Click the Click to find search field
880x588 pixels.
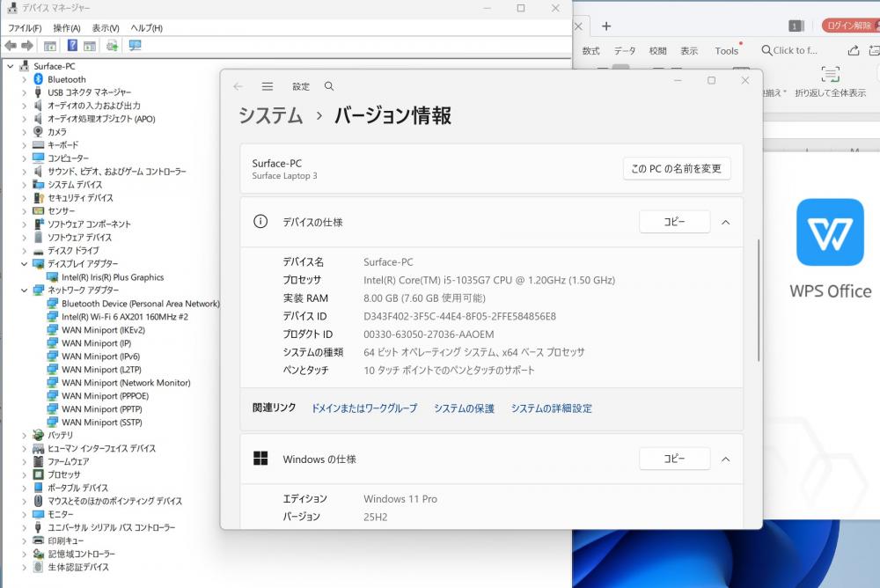[789, 50]
